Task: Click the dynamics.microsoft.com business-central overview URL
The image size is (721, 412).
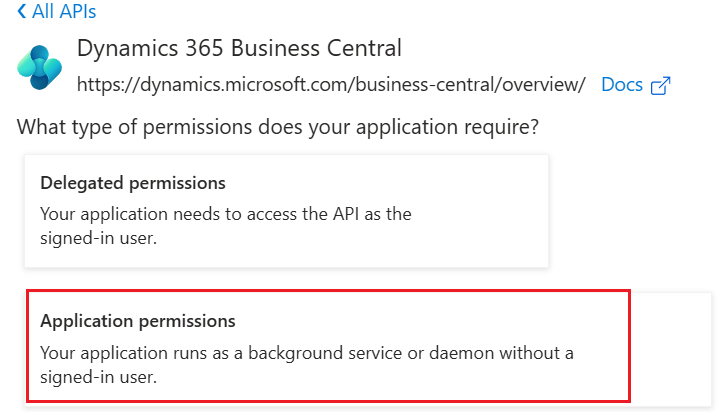Action: (331, 85)
